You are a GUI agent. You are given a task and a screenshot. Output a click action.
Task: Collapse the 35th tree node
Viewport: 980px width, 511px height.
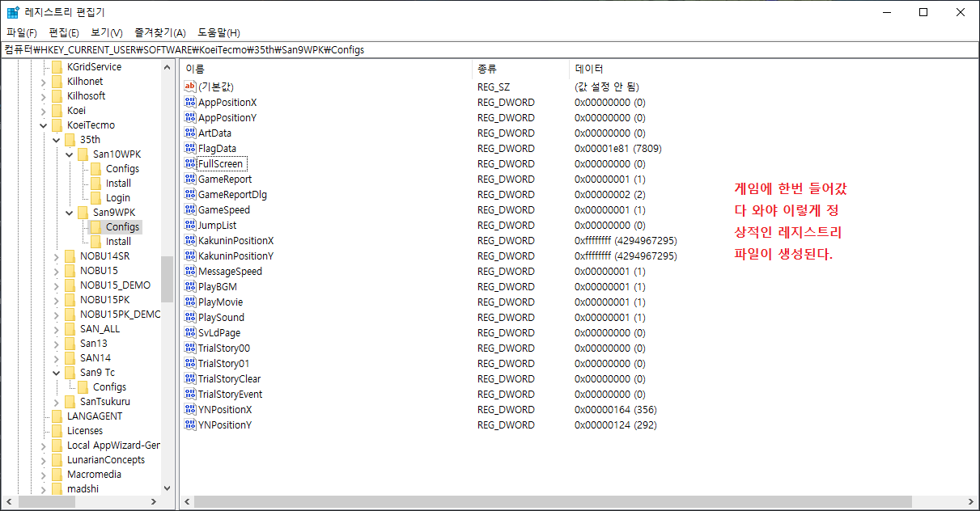[x=56, y=140]
